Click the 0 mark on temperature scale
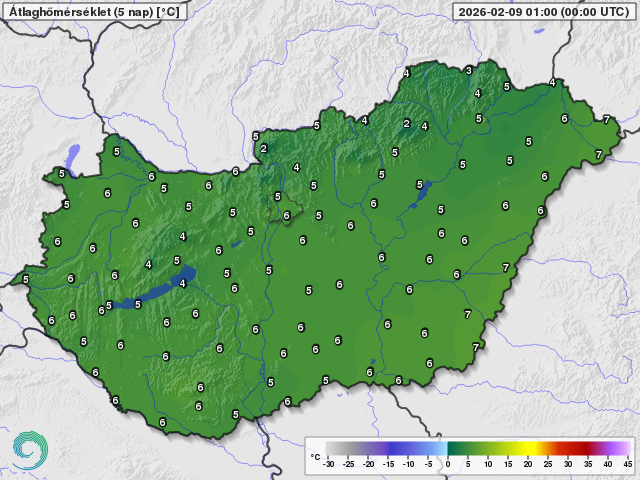 click(x=448, y=463)
